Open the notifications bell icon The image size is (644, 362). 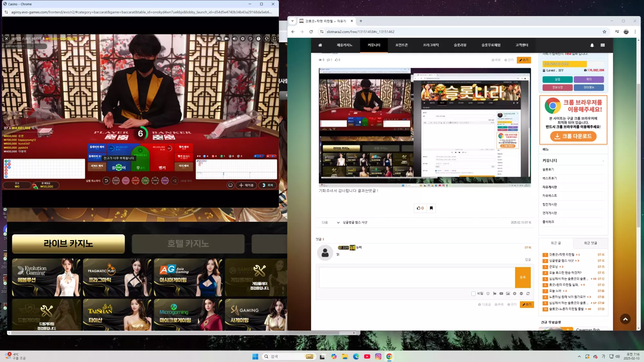(592, 45)
